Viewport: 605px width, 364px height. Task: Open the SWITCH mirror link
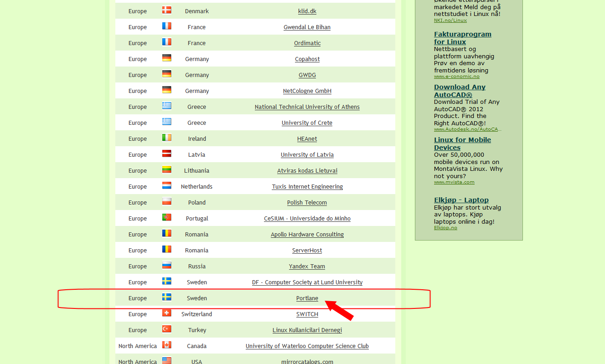[x=307, y=314]
